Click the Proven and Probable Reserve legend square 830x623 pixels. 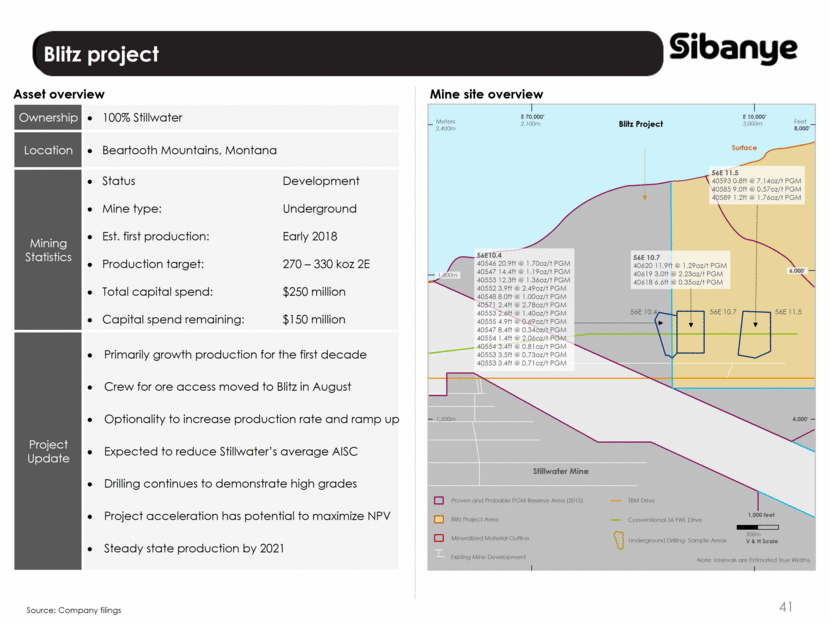439,501
